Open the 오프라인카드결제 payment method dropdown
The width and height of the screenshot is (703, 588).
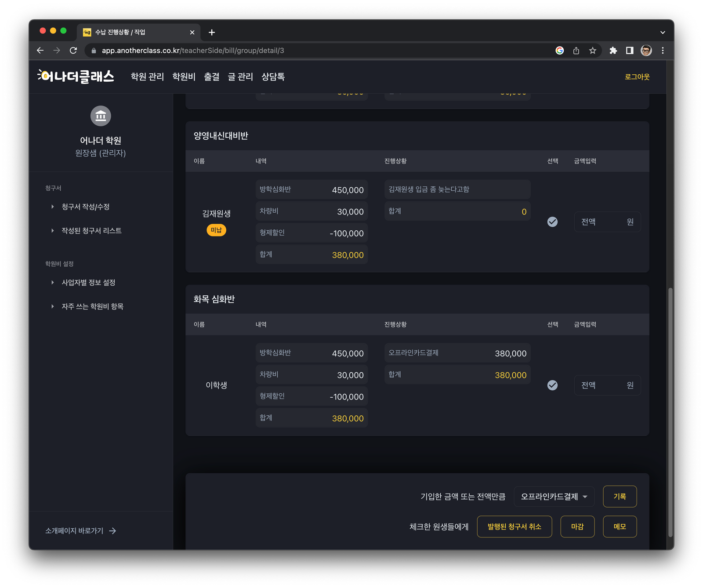pyautogui.click(x=554, y=497)
